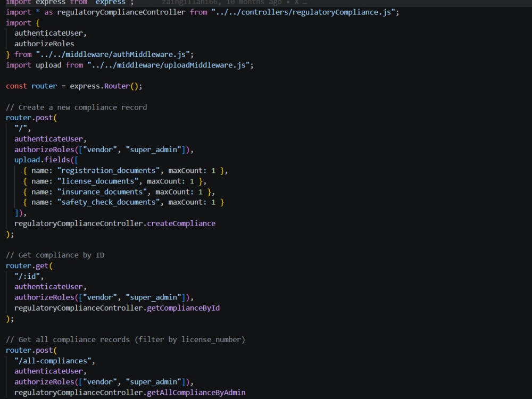Click the createCompliance method reference

point(181,223)
